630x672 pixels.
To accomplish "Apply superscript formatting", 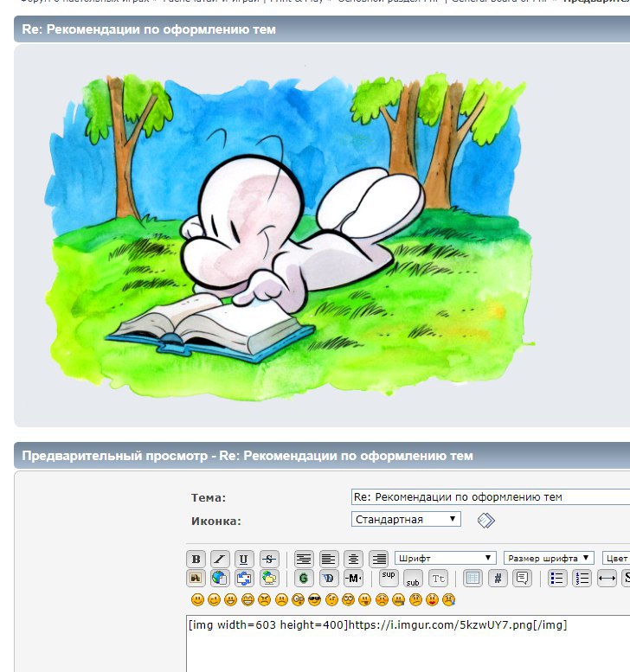I will coord(389,578).
